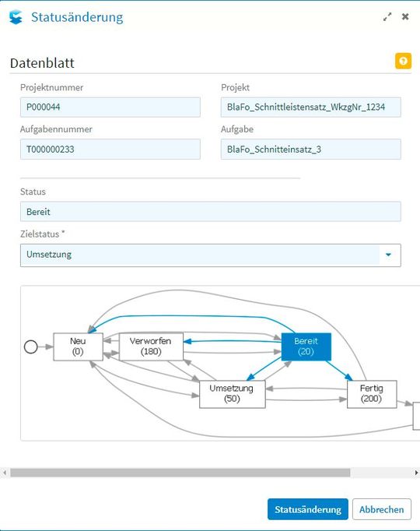Image resolution: width=420 pixels, height=531 pixels.
Task: Click the Aufgabennummer label
Action: (56, 129)
